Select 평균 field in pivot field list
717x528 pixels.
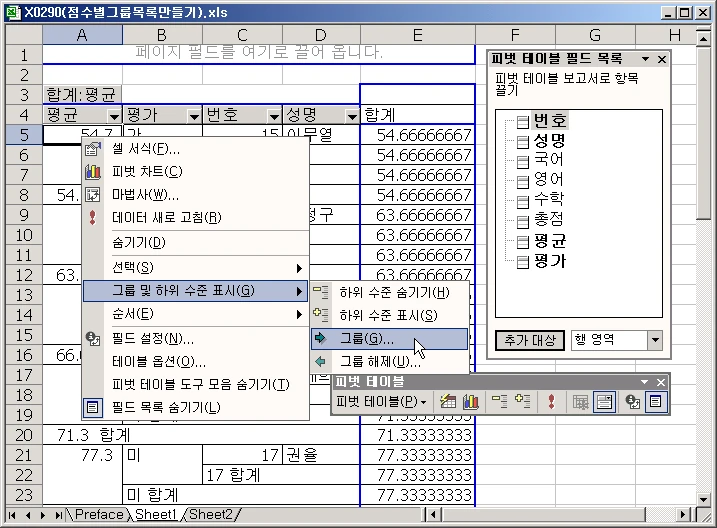coord(550,240)
